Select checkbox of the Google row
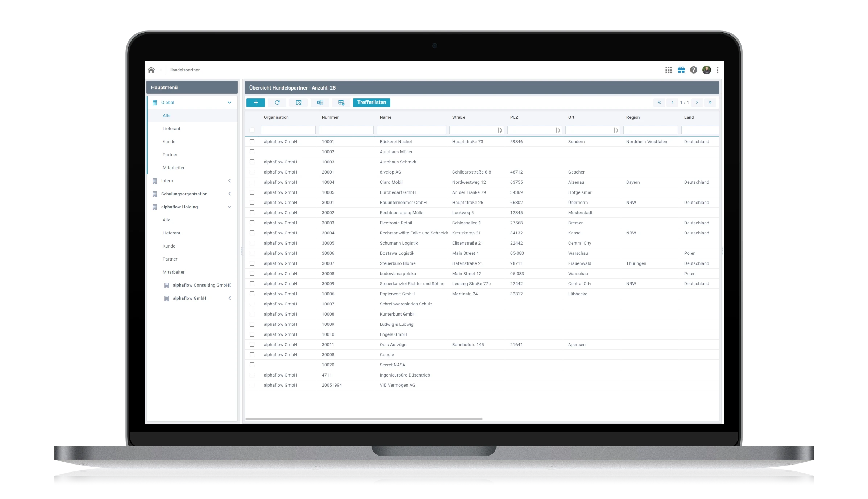This screenshot has height=499, width=868. pyautogui.click(x=252, y=355)
